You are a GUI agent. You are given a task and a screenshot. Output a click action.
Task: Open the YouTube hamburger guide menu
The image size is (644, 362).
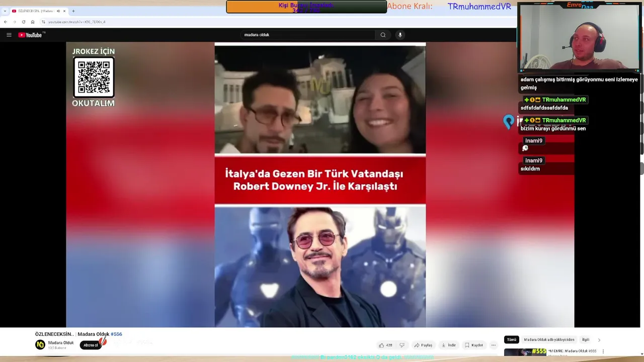tap(9, 35)
